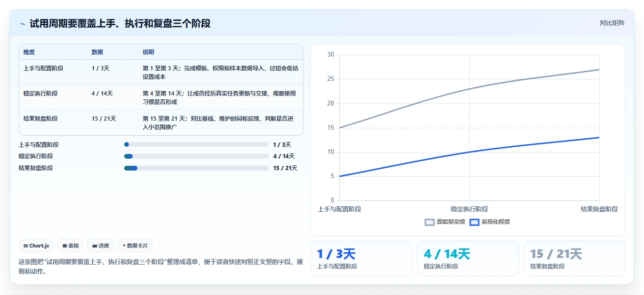The width and height of the screenshot is (644, 295).
Task: Select table cell 结果复盘阶段
Action: click(40, 119)
